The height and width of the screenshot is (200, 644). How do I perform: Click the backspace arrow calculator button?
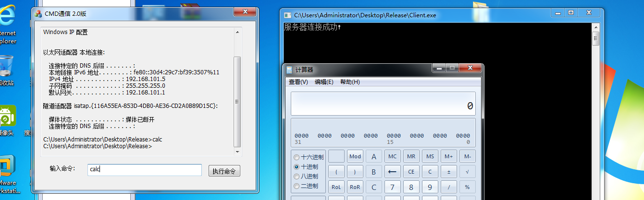393,172
